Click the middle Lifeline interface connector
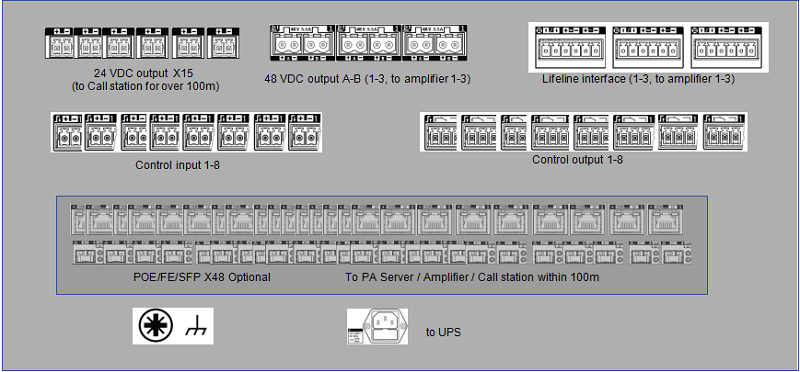 coord(648,47)
